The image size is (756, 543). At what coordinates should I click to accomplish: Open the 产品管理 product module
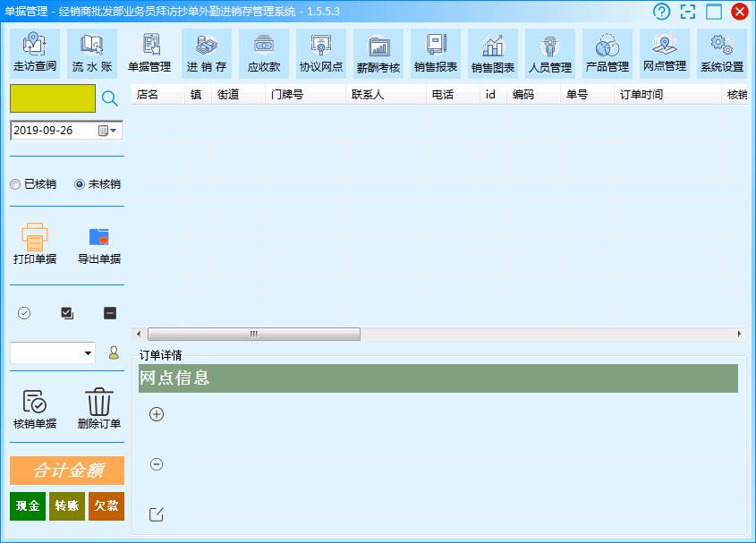[607, 53]
